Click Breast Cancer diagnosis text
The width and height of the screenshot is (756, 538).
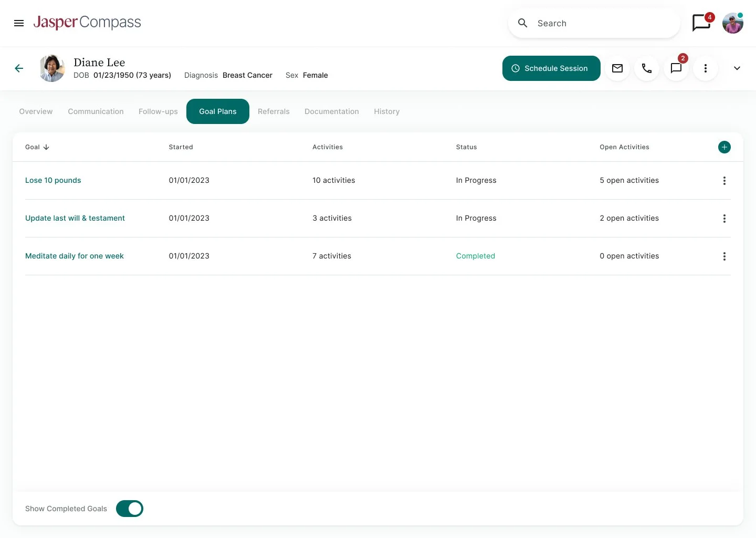[247, 75]
